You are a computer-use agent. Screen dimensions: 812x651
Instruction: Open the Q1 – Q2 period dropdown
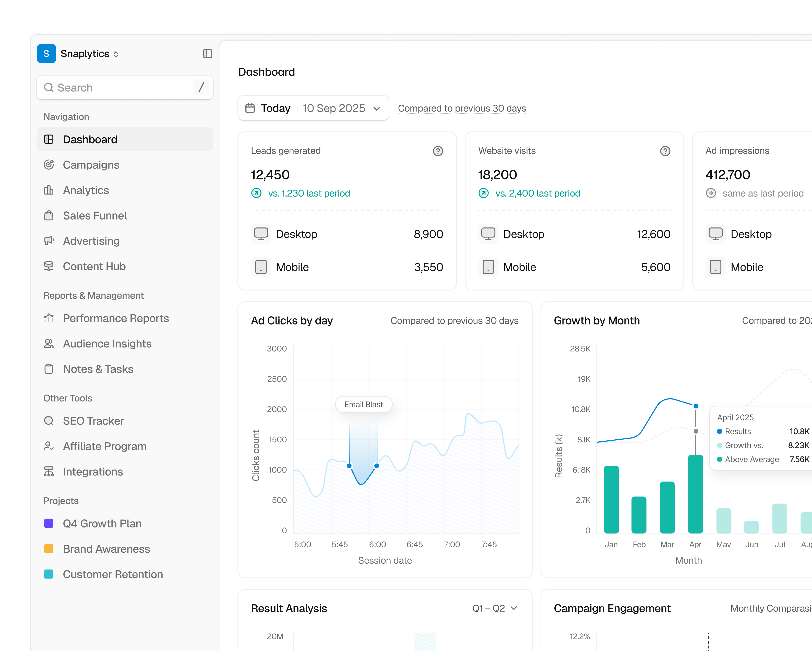click(x=495, y=608)
